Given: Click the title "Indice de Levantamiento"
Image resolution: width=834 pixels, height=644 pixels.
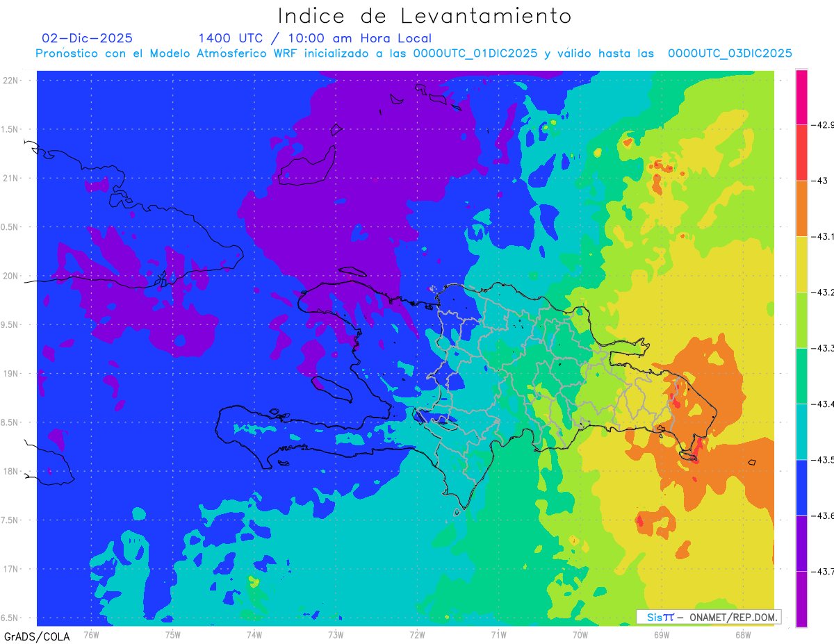Looking at the screenshot, I should click(425, 16).
